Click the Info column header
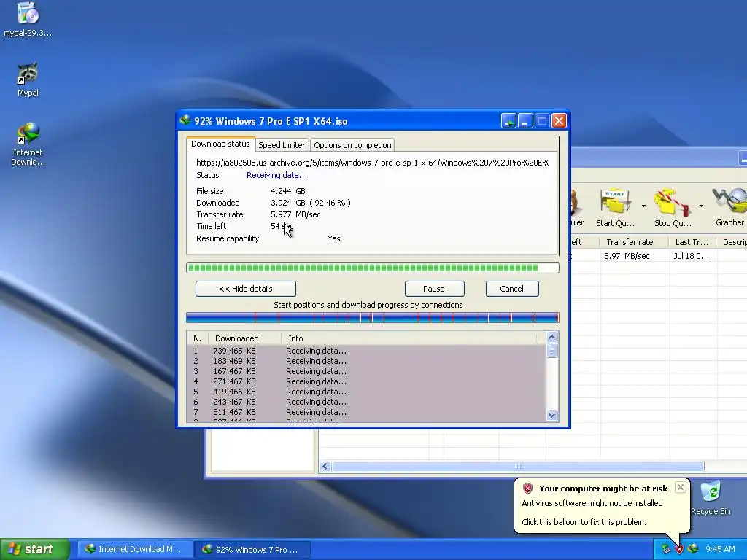The height and width of the screenshot is (560, 747). pos(410,338)
